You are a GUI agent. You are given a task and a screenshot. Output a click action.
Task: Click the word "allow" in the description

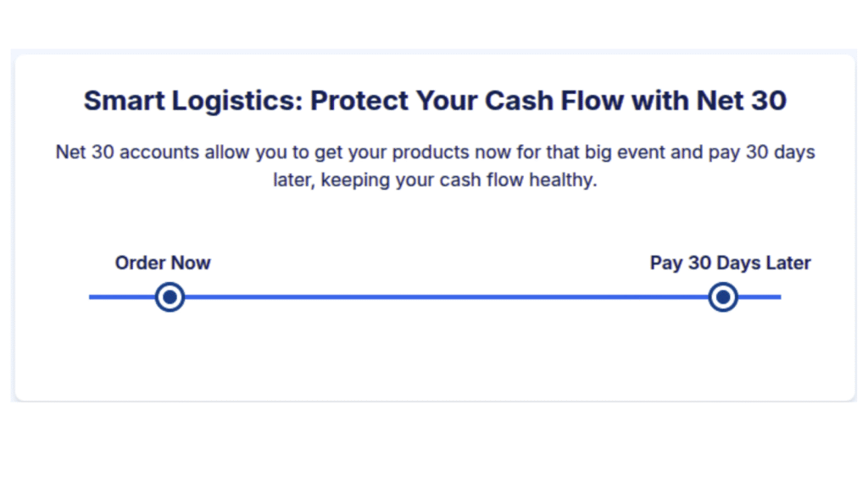[x=206, y=152]
